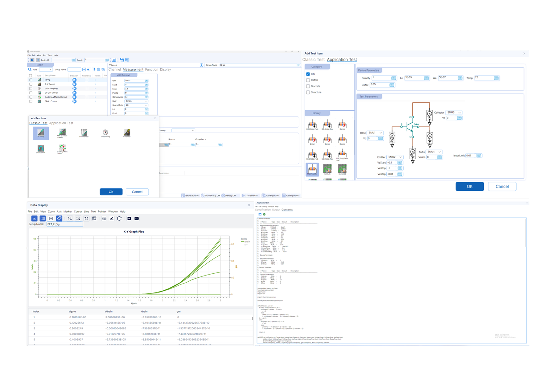Uncheck the BTJ category checkbox
This screenshot has width=555, height=392.
(x=308, y=74)
